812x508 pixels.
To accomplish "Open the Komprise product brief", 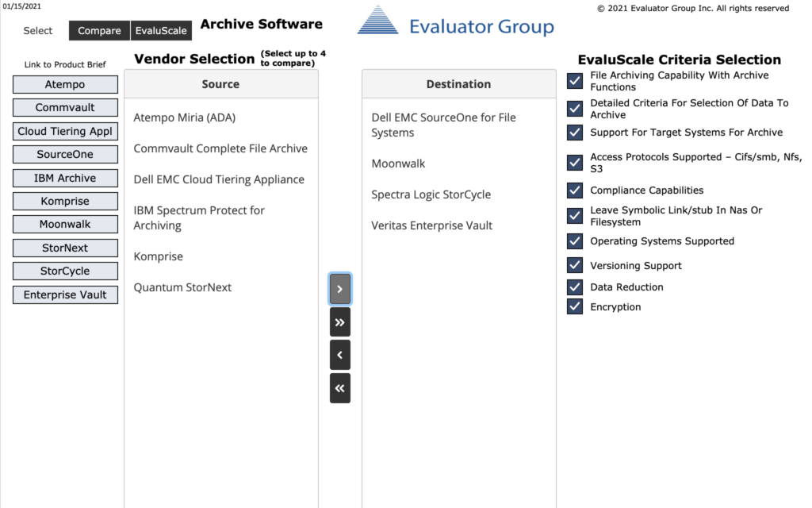I will pos(65,201).
